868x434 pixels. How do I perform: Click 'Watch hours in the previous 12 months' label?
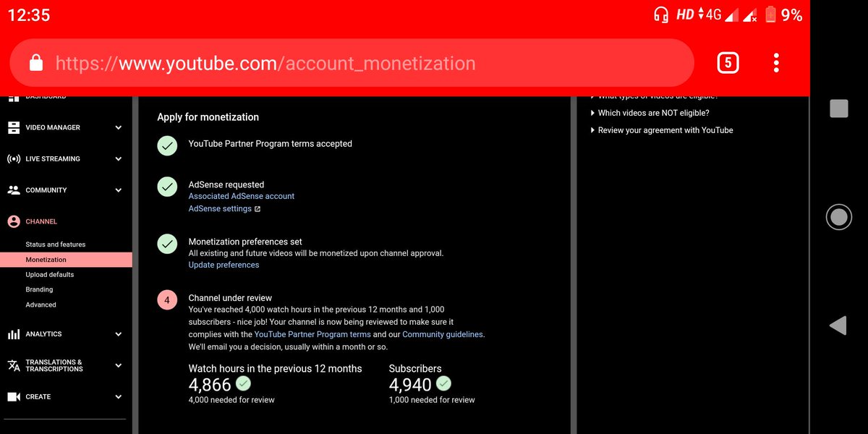point(276,368)
